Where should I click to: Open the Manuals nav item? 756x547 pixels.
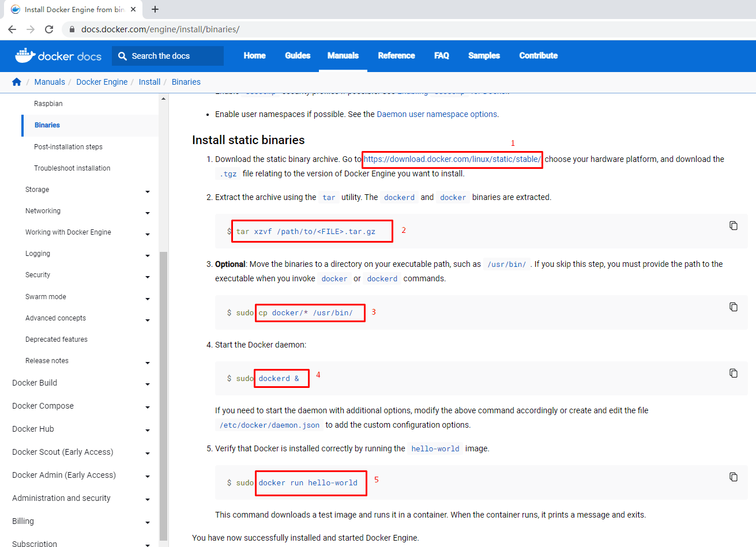(343, 55)
